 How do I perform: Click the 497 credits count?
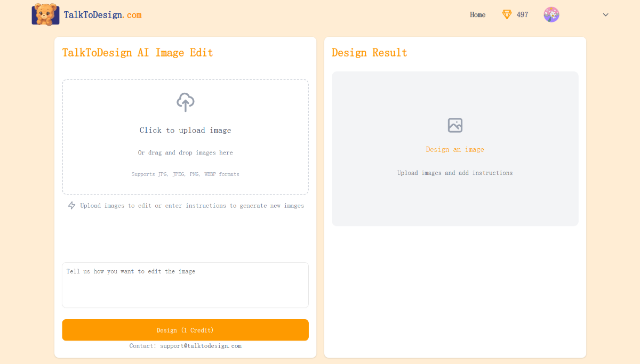tap(523, 15)
